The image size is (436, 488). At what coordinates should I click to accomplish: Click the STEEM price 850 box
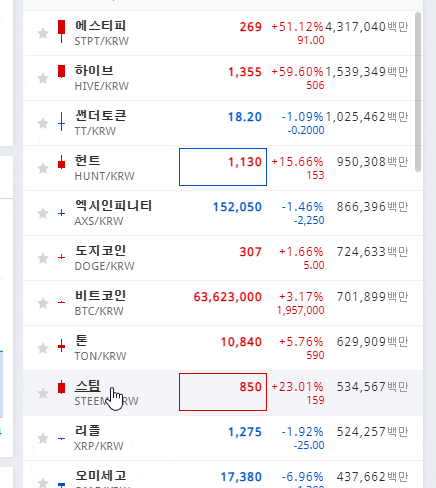point(223,392)
